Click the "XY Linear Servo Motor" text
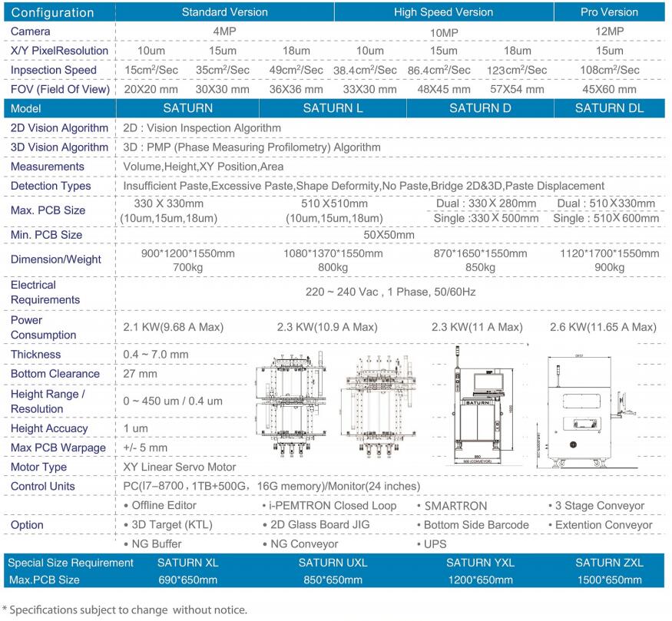 pos(179,467)
